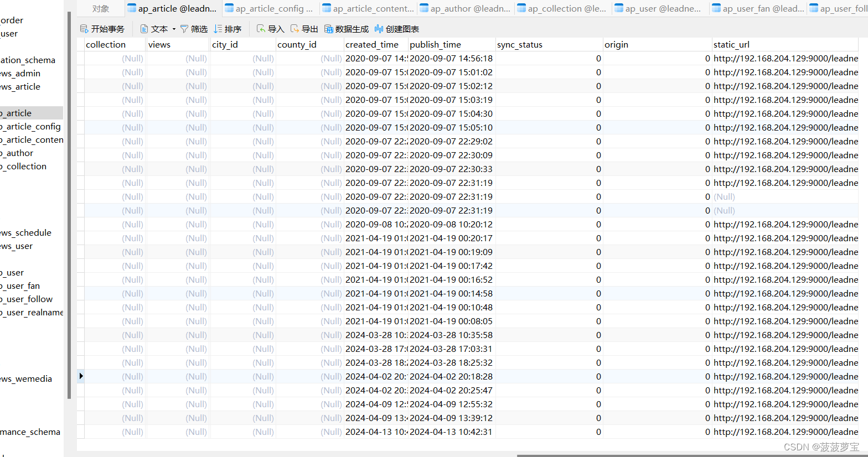Viewport: 868px width, 457px height.
Task: Select the ..._article_conten table in sidebar
Action: click(x=32, y=139)
